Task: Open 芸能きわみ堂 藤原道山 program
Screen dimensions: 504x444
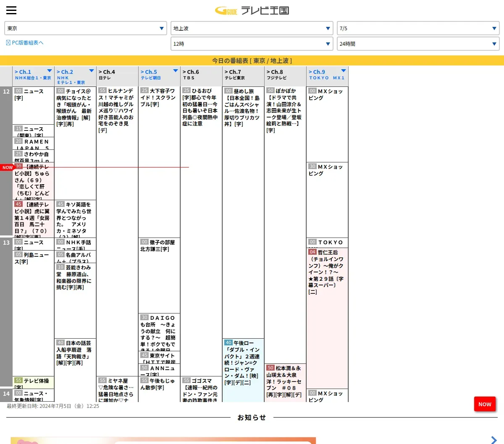Action: 75,301
